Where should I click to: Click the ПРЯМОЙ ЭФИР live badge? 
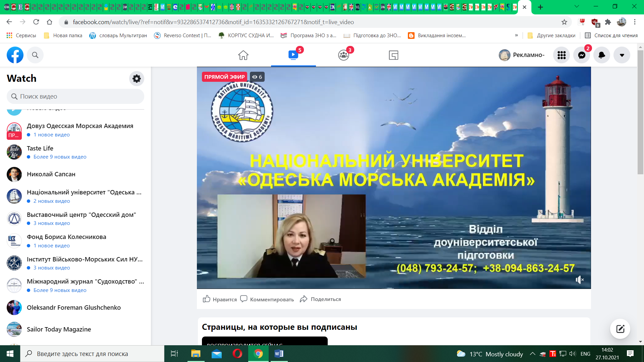[x=224, y=77]
